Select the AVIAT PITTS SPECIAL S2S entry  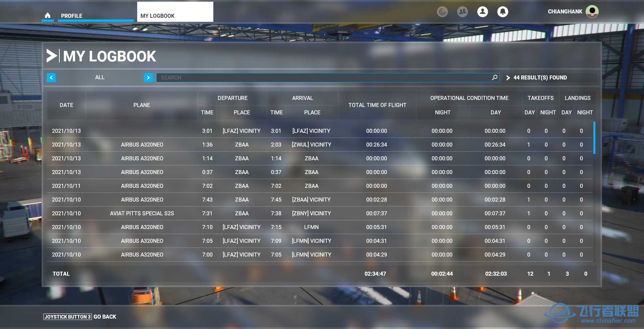click(142, 213)
